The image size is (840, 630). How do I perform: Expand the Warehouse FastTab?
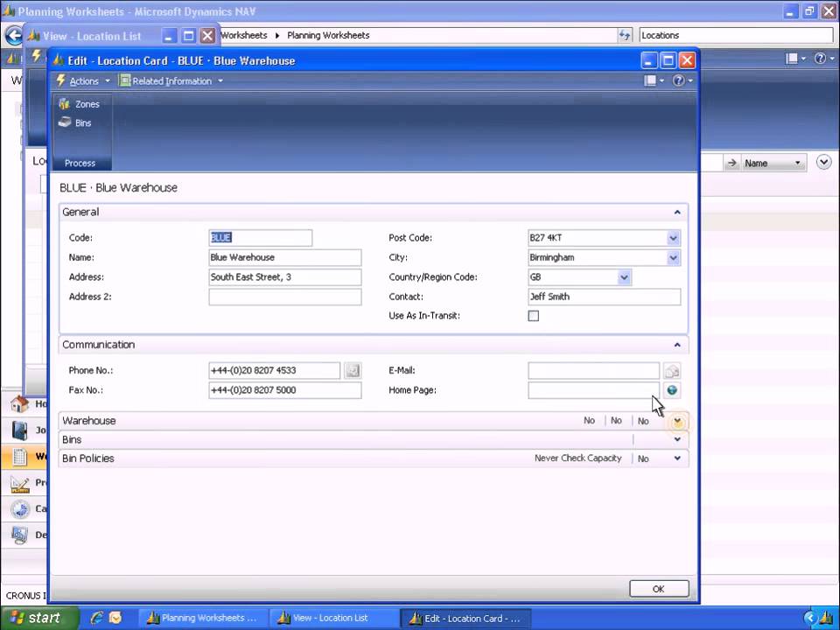677,422
